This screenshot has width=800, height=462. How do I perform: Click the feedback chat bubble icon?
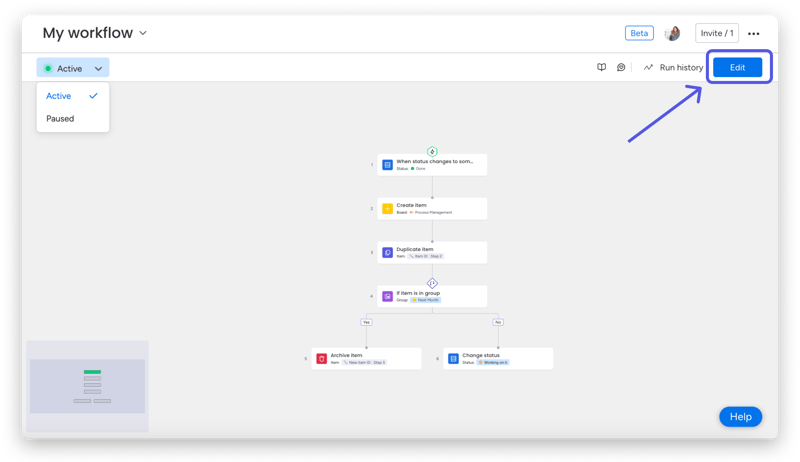tap(621, 68)
